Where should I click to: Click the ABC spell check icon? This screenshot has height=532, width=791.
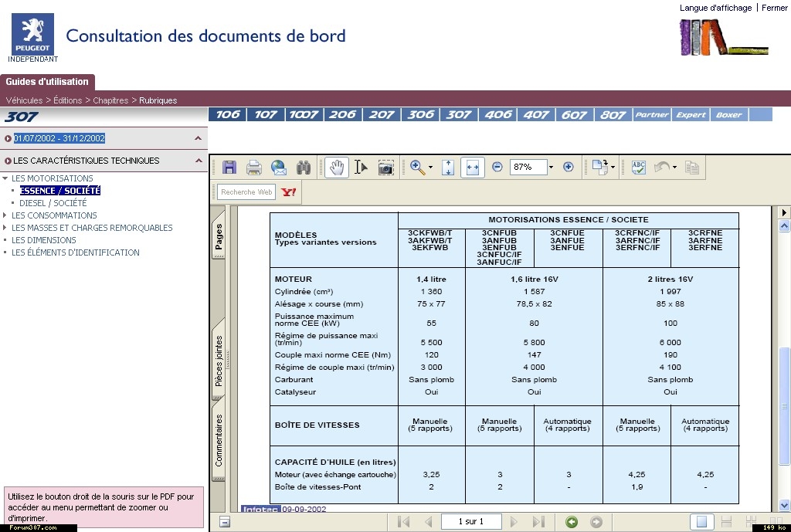pyautogui.click(x=638, y=167)
